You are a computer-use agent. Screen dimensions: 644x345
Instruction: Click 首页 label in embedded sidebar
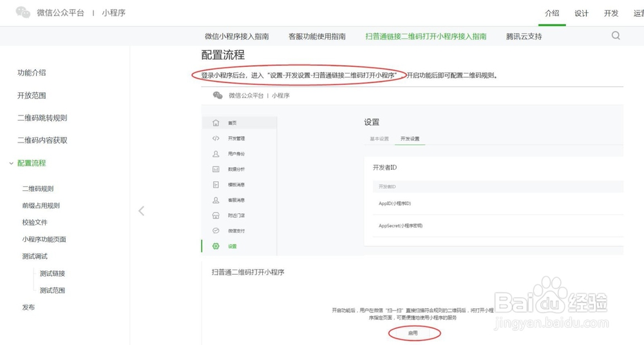pyautogui.click(x=232, y=123)
